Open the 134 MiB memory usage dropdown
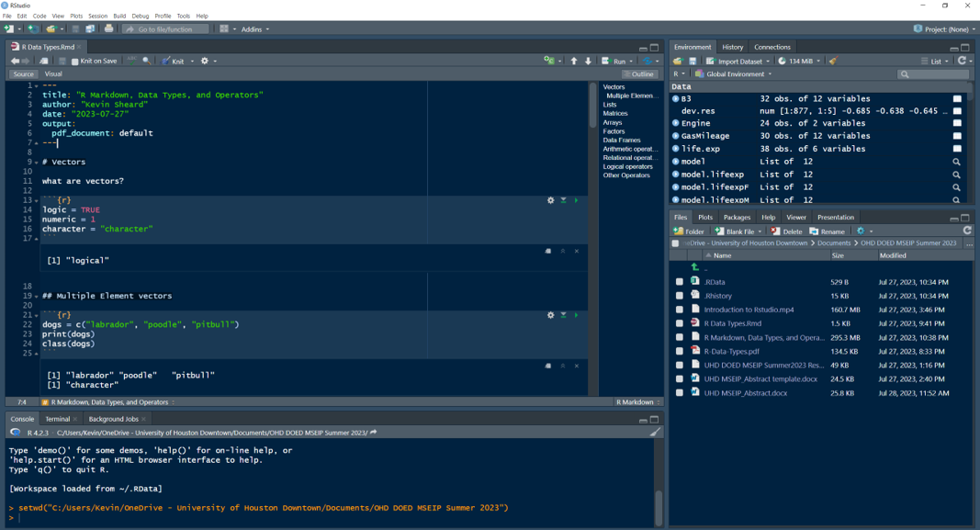 799,62
